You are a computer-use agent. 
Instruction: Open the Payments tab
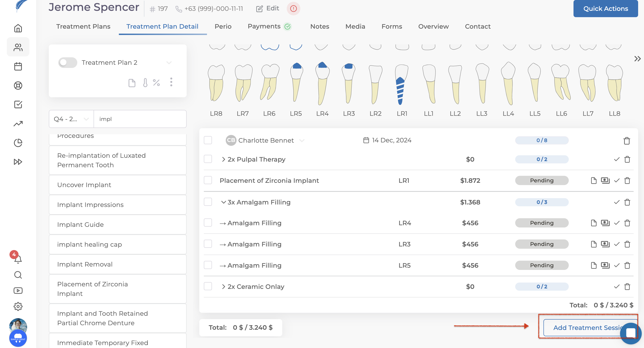(x=264, y=26)
